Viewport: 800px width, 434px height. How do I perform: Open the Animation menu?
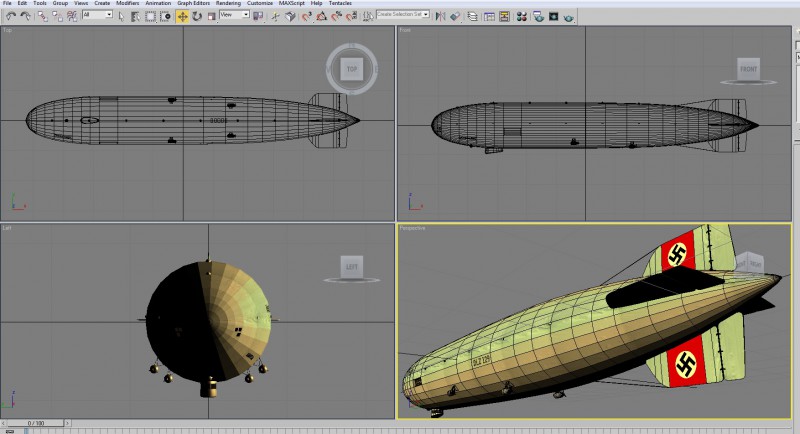coord(158,3)
